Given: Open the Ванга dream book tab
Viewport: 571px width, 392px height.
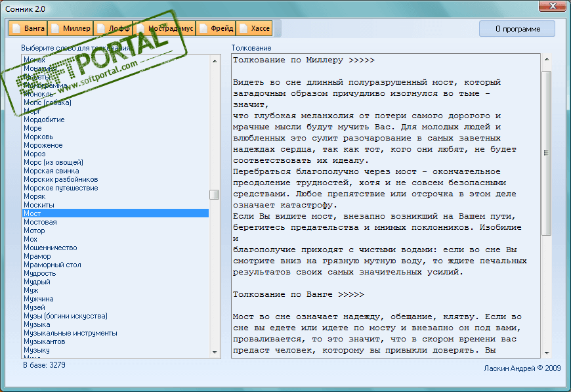Looking at the screenshot, I should [x=28, y=28].
